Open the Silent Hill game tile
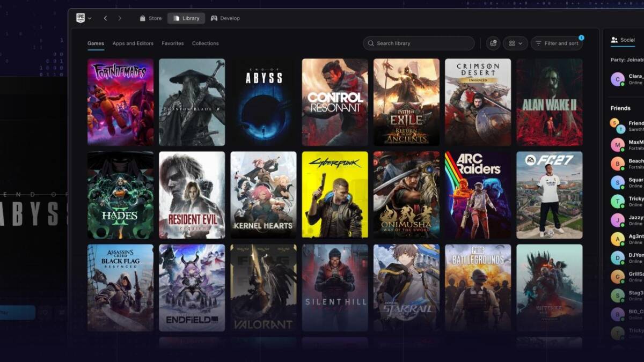644x362 pixels. tap(335, 288)
